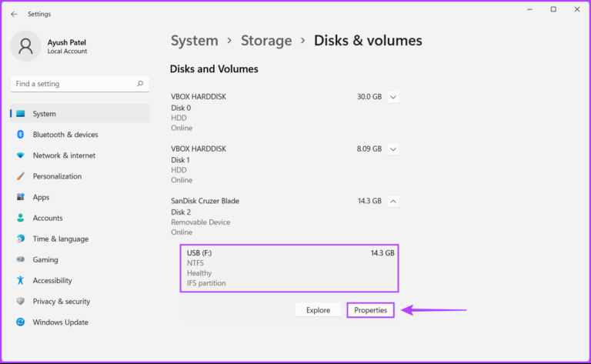
Task: Click the back arrow in Settings title bar
Action: pyautogui.click(x=14, y=14)
